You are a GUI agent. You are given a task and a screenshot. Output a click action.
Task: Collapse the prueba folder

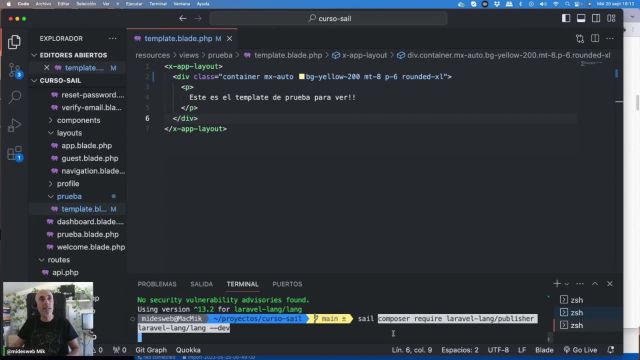click(69, 196)
